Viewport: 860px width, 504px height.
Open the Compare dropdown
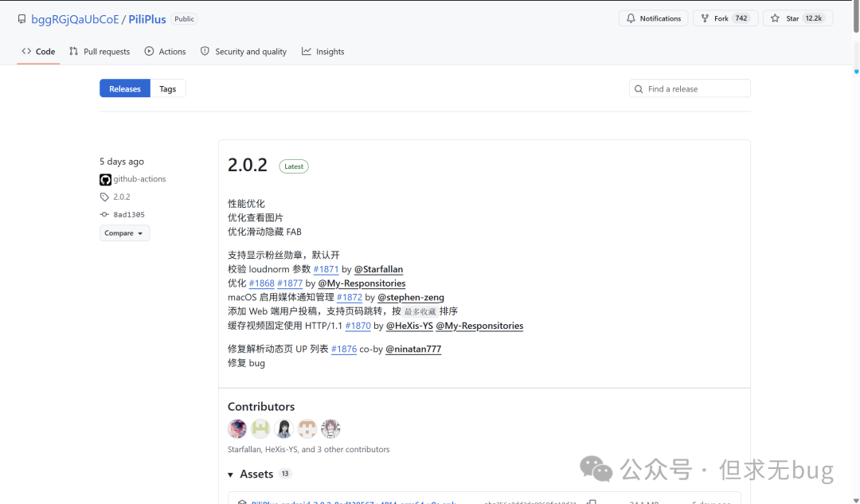[x=124, y=233]
